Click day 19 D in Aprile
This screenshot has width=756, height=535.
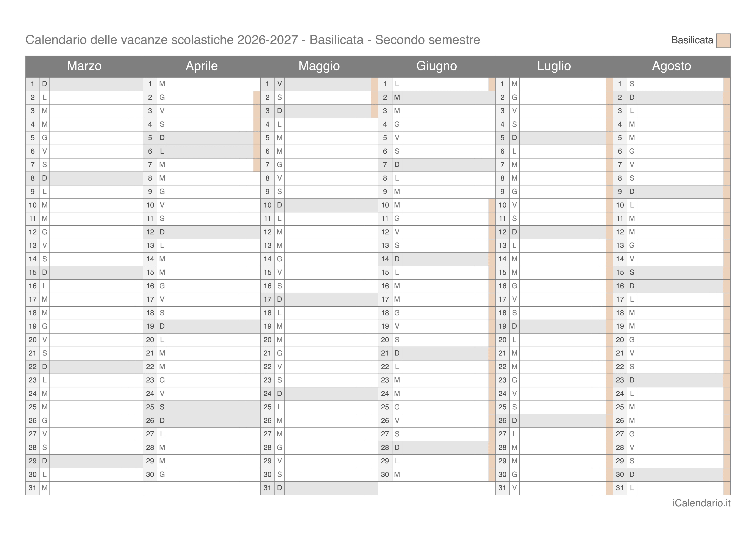[x=201, y=326]
